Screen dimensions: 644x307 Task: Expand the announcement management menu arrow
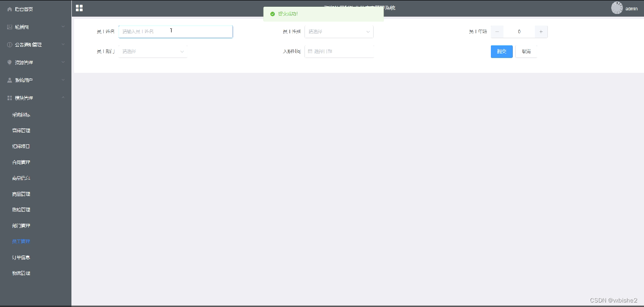63,44
